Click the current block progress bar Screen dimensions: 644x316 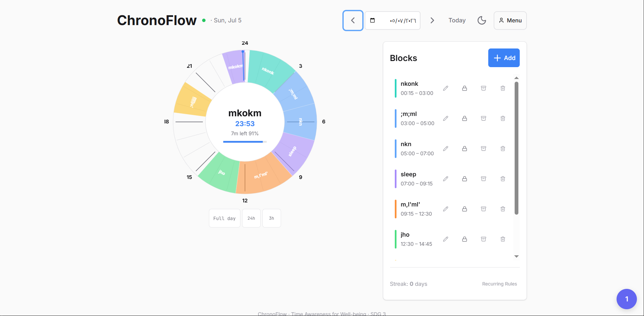(x=245, y=142)
